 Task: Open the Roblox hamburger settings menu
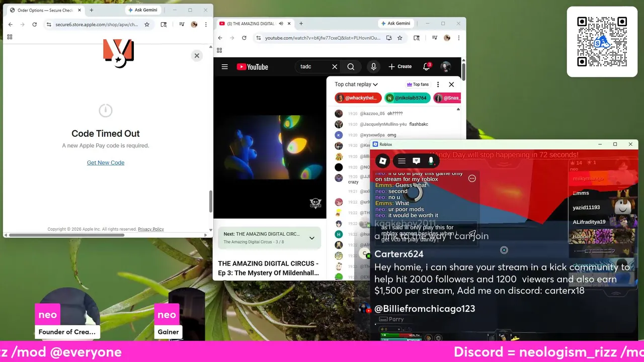401,161
